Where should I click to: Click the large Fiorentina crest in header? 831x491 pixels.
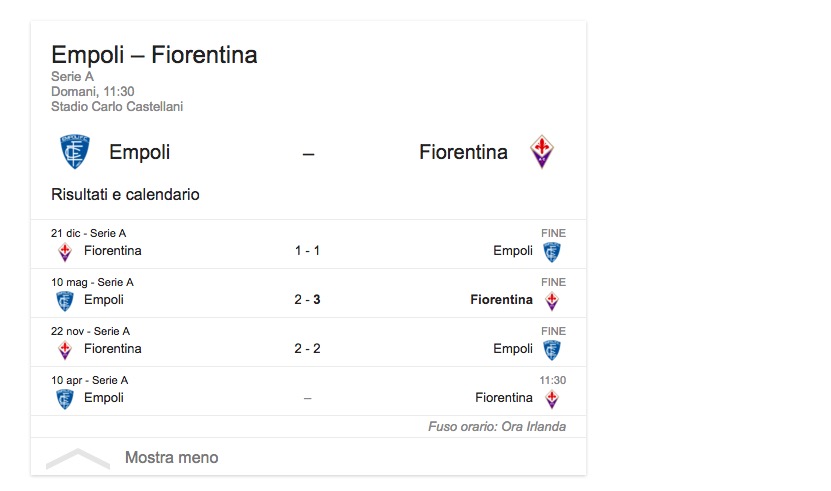point(541,152)
